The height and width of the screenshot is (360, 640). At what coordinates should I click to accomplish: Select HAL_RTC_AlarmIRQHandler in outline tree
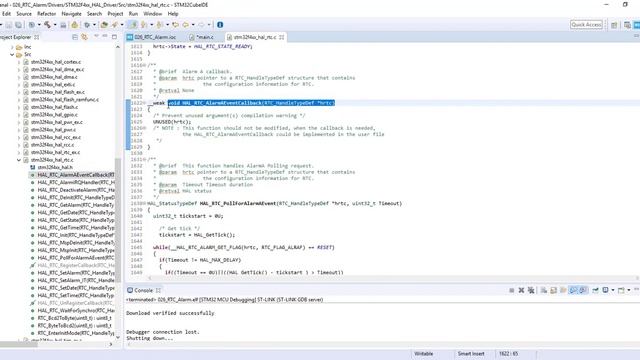[x=76, y=182]
